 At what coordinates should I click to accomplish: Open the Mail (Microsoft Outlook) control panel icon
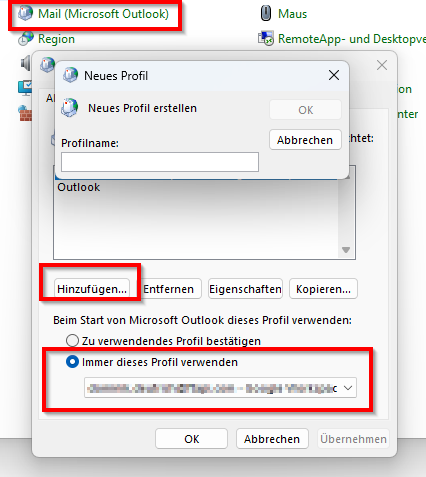coord(25,14)
